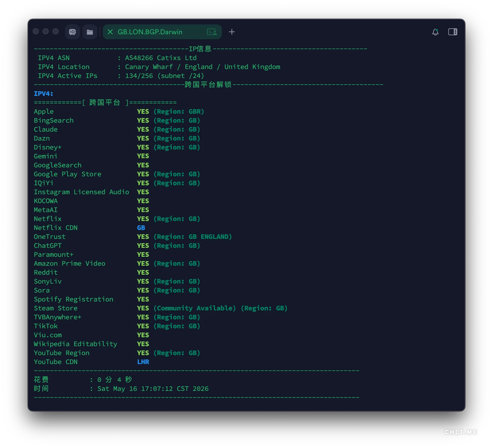The image size is (493, 448).
Task: Select the '(Community Available)' text
Action: click(195, 308)
